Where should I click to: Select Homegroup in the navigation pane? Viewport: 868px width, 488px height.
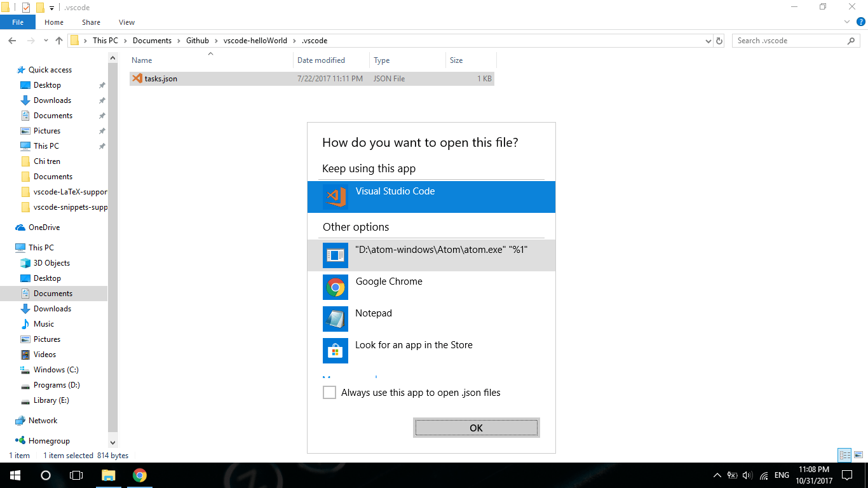(x=49, y=441)
